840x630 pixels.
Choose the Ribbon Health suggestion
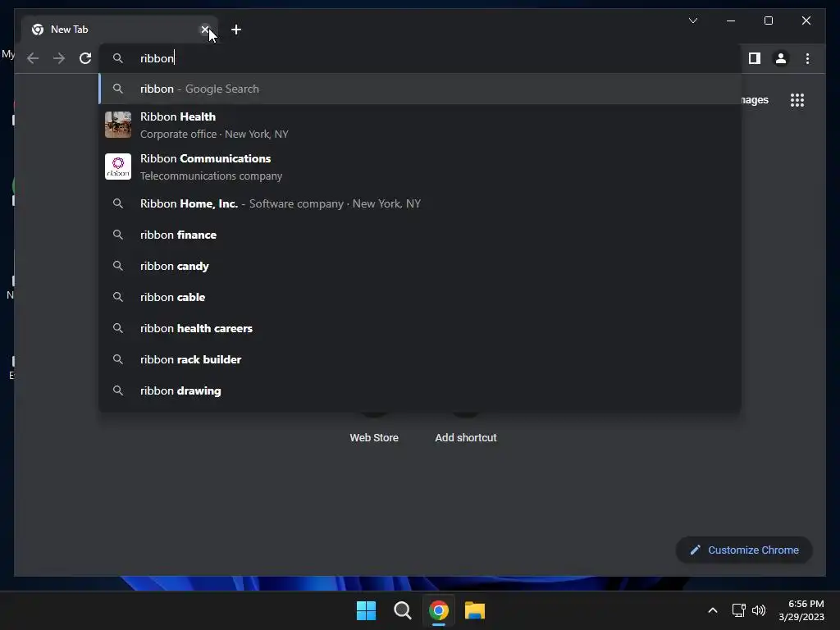(420, 125)
